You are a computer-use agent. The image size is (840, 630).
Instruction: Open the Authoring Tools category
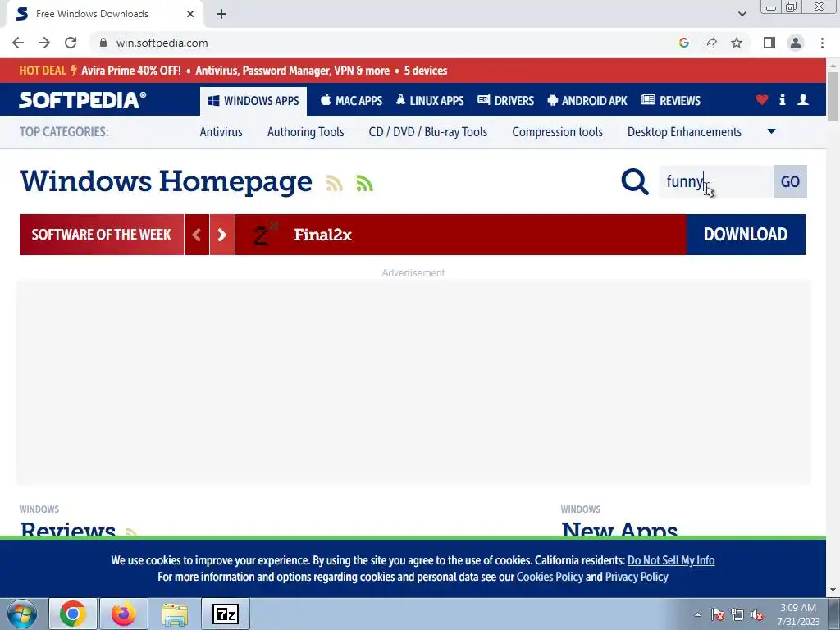[x=305, y=132]
